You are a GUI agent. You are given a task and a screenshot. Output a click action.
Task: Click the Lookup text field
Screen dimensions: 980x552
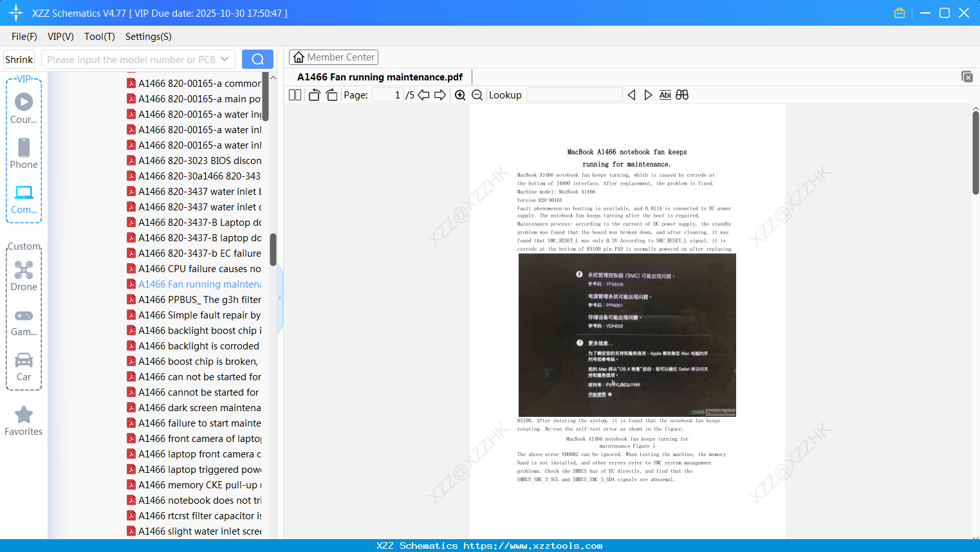[575, 95]
